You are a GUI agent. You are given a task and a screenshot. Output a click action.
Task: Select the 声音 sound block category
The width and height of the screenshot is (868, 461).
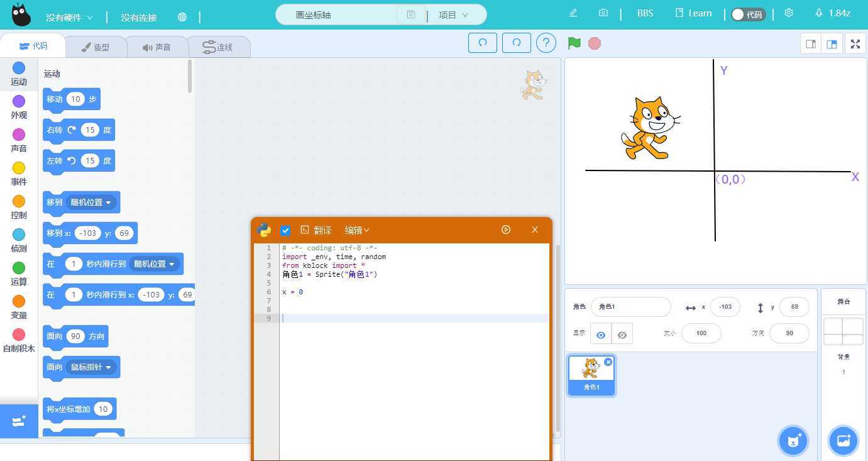click(x=19, y=141)
